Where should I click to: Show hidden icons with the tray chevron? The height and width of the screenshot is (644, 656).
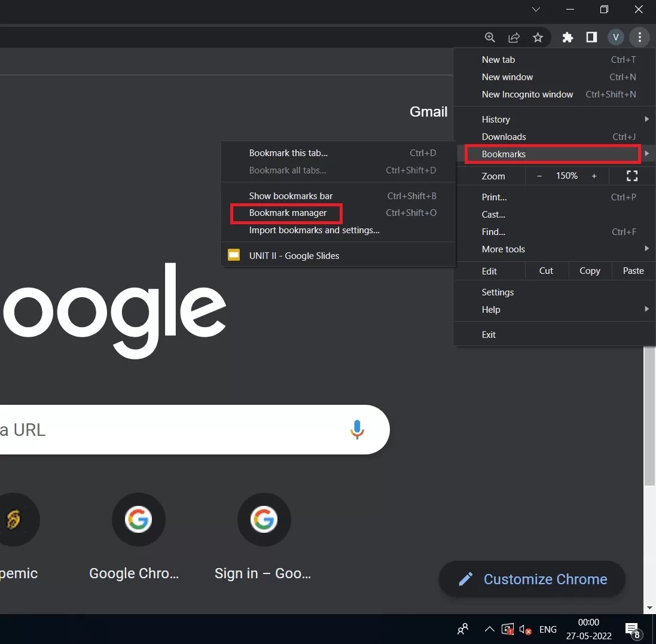pyautogui.click(x=489, y=629)
